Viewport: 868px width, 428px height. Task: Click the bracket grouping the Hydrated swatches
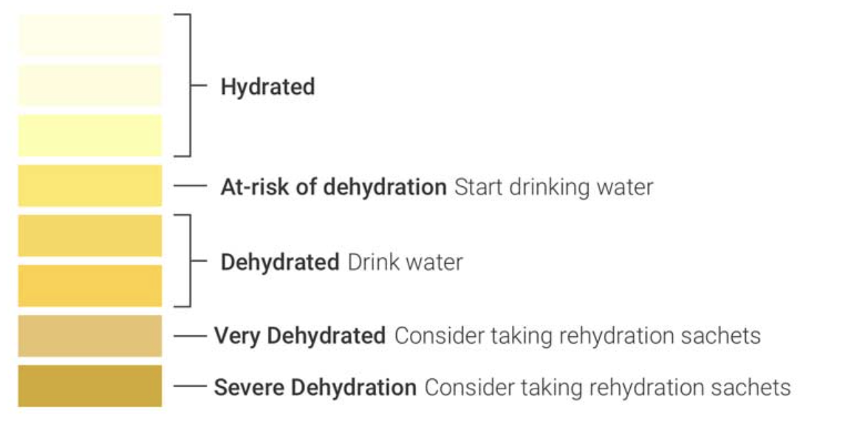[x=189, y=85]
